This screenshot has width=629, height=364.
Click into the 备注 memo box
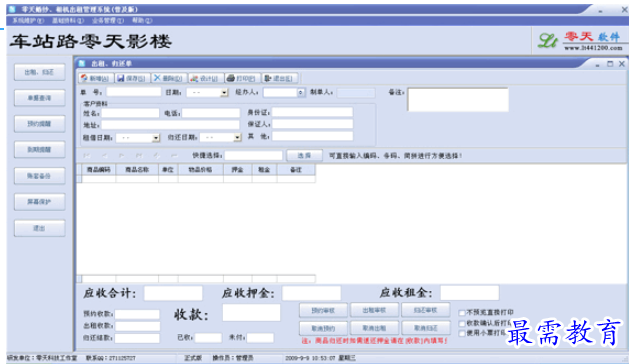[x=458, y=100]
